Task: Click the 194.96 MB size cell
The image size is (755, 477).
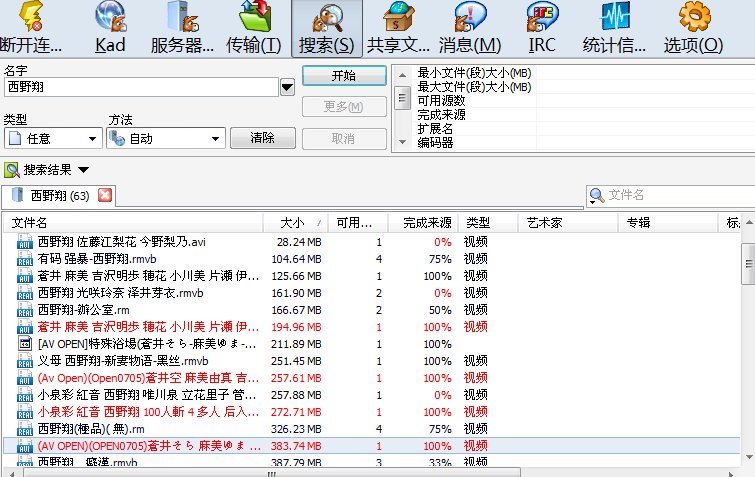Action: point(296,327)
